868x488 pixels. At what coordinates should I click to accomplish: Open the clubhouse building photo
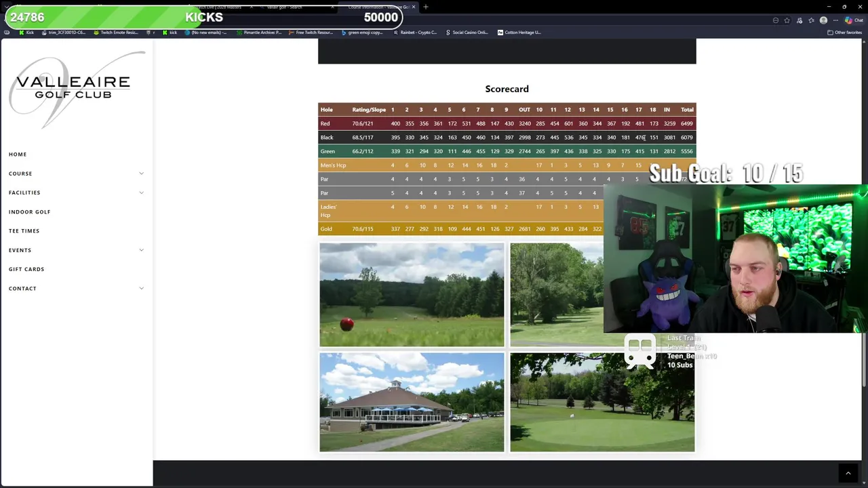click(412, 402)
